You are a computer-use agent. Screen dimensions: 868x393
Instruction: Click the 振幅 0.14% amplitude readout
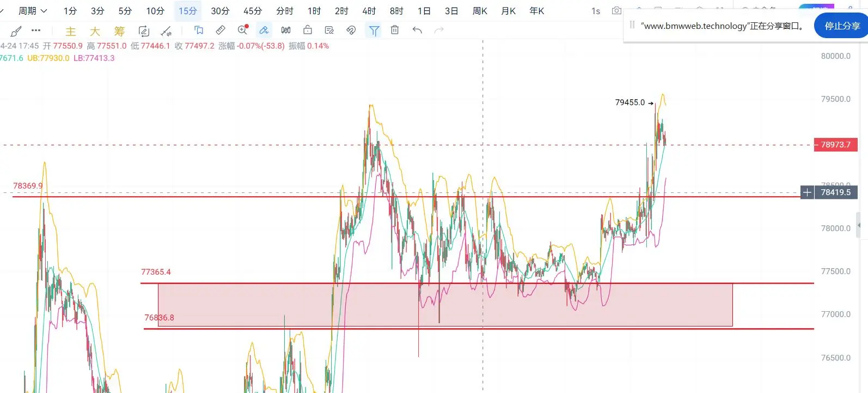(309, 46)
